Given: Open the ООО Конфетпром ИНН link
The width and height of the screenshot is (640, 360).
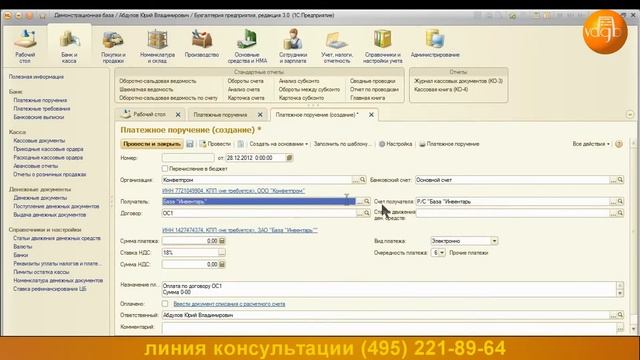Looking at the screenshot, I should [x=233, y=191].
